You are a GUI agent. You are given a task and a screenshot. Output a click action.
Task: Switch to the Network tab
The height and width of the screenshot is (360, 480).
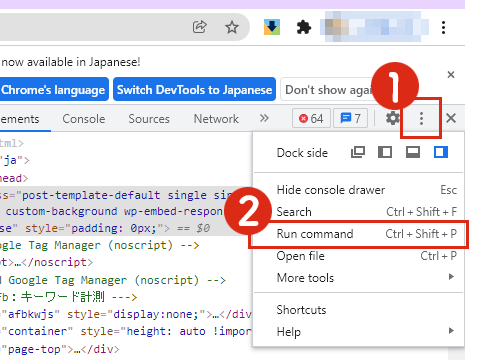tap(216, 119)
